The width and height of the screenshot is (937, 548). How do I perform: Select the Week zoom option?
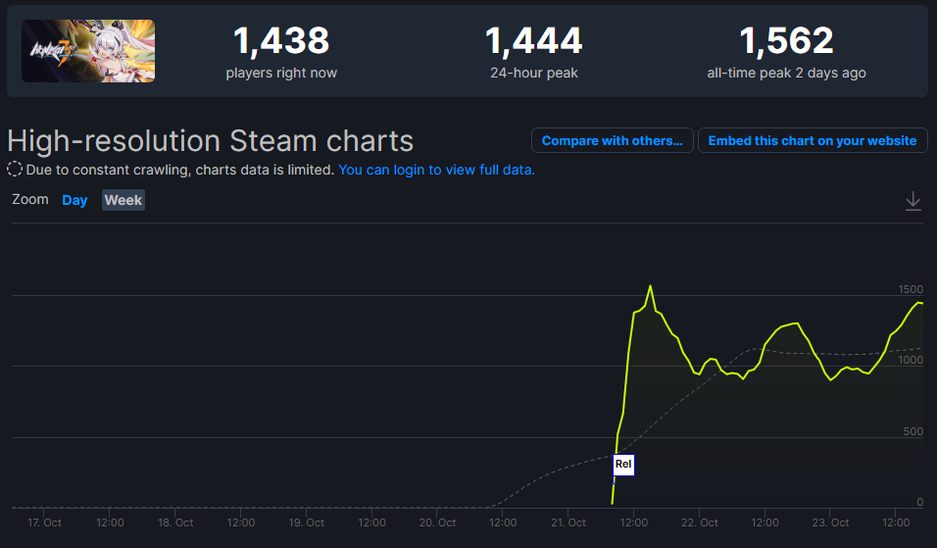coord(123,200)
